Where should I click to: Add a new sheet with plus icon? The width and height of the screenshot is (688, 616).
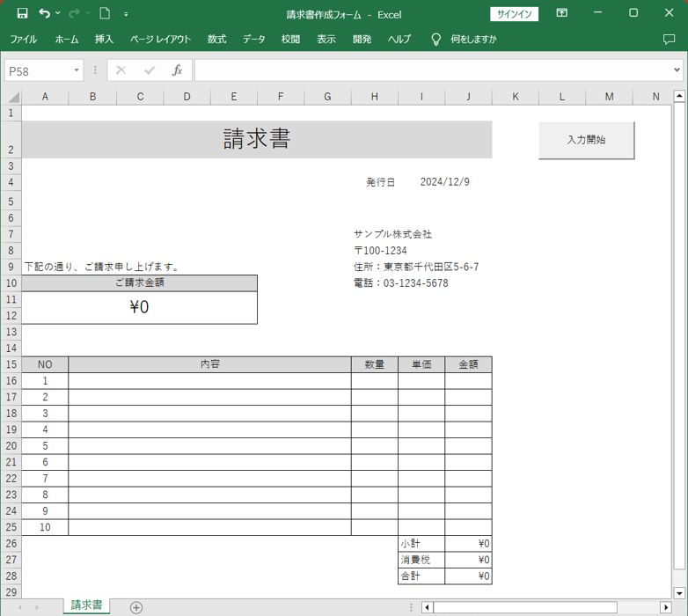tap(136, 607)
